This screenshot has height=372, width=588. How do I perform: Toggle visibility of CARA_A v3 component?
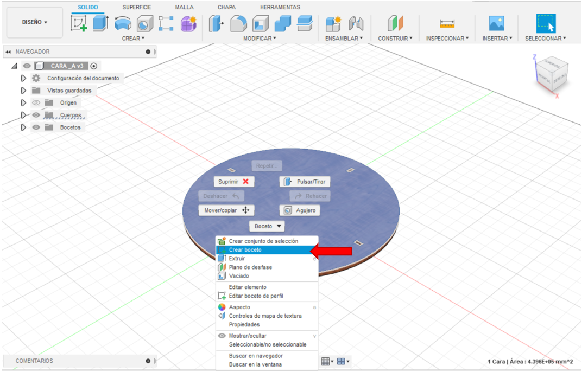point(27,66)
